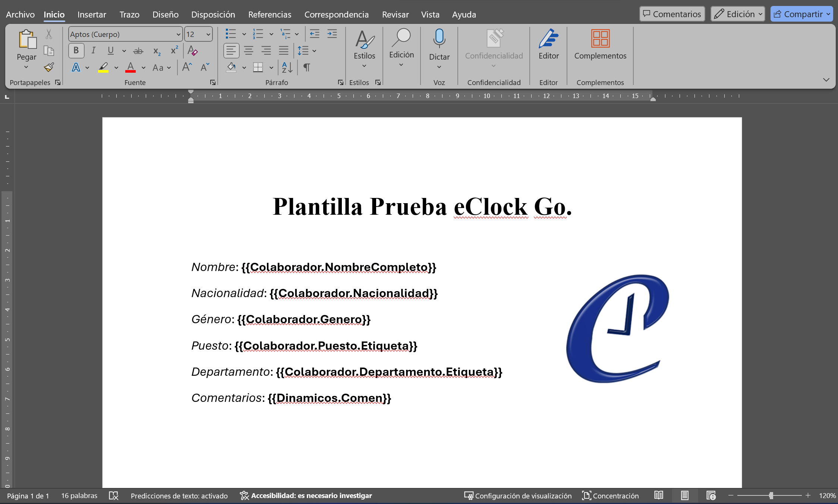Click the eClock logo image

tap(617, 328)
